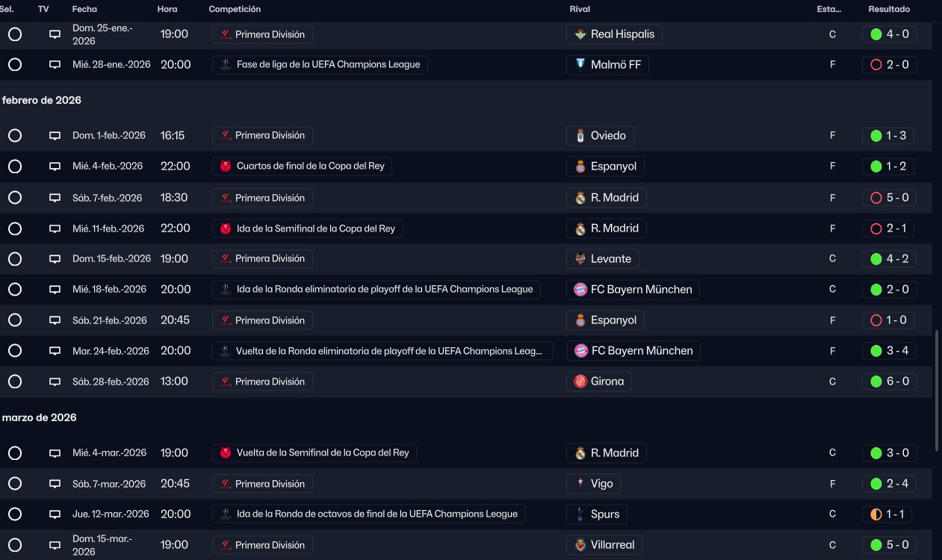Click the Hora column header
This screenshot has width=942, height=560.
167,9
